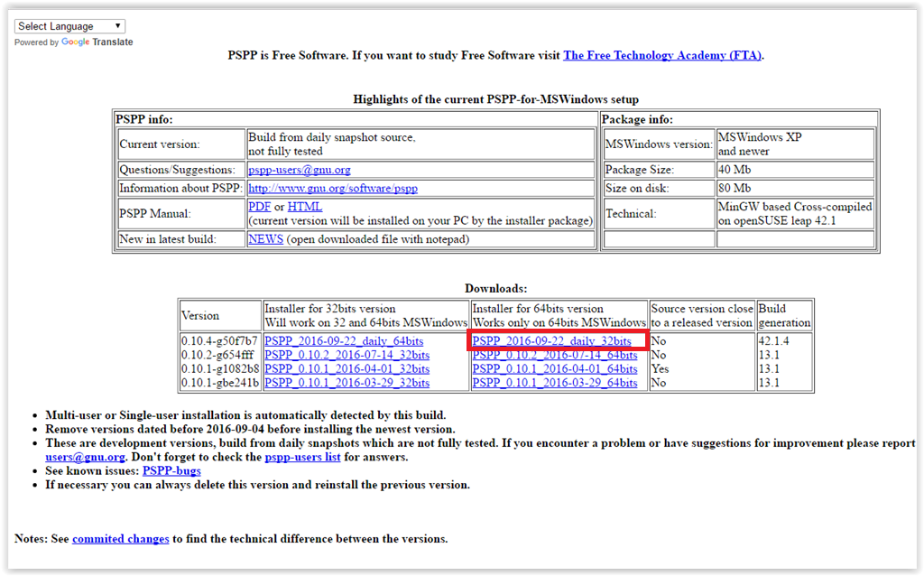This screenshot has width=924, height=576.
Task: Click the Build generation column header
Action: 784,316
